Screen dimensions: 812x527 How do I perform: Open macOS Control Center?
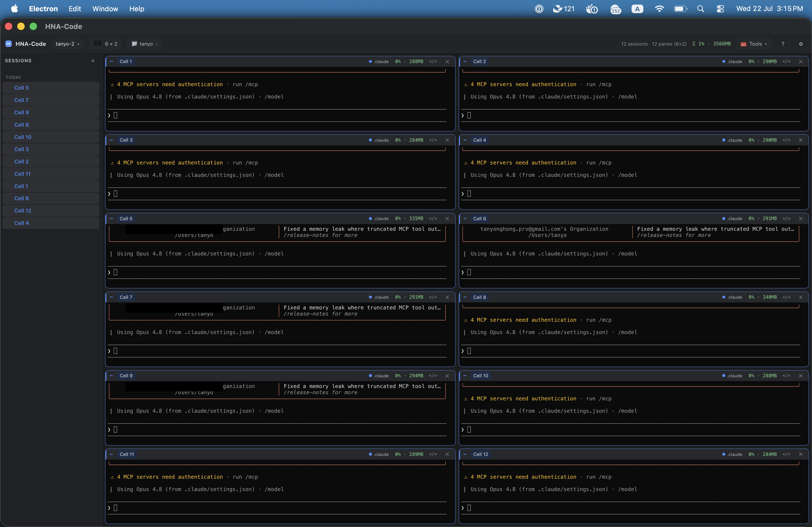720,9
